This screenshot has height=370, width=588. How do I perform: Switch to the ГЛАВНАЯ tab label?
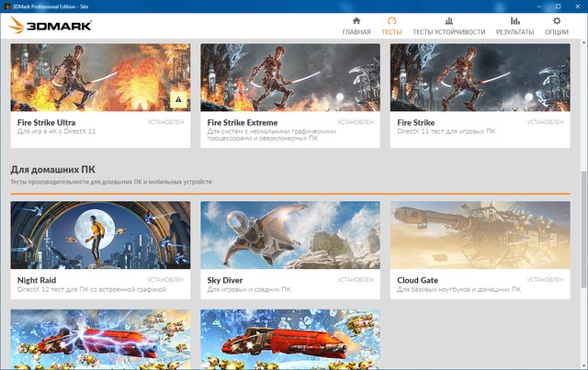click(x=356, y=32)
